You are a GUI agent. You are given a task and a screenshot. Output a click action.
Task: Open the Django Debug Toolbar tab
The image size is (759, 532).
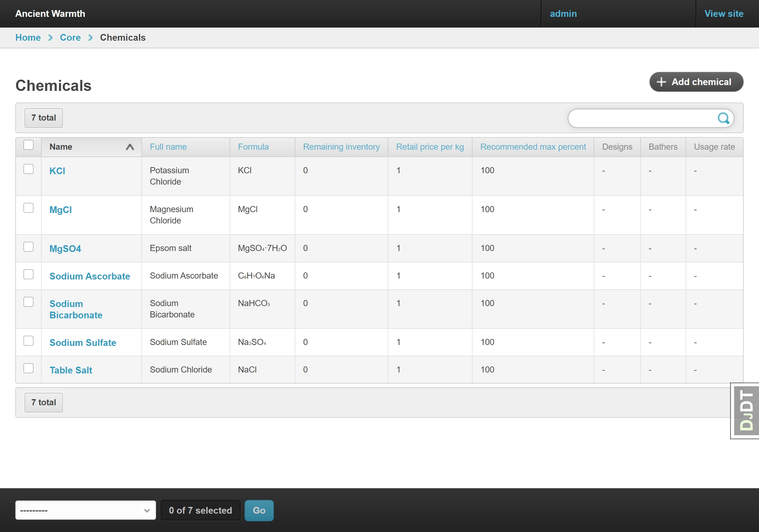click(x=746, y=410)
